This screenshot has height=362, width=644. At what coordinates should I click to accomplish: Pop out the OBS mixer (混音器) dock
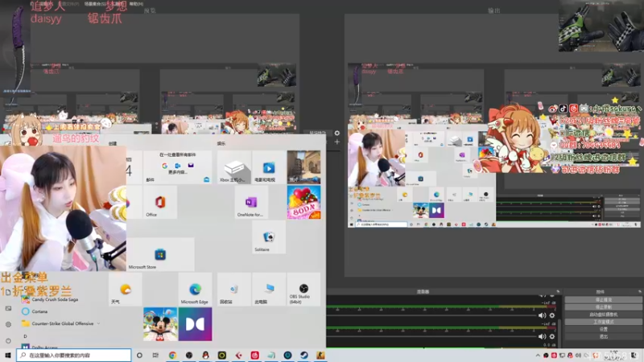[558, 291]
